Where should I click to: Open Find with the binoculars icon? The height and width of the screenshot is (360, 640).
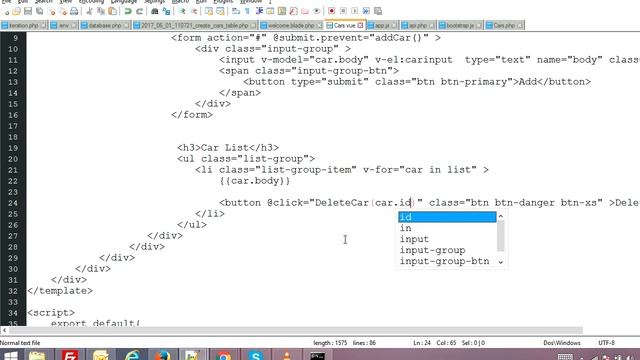(155, 11)
